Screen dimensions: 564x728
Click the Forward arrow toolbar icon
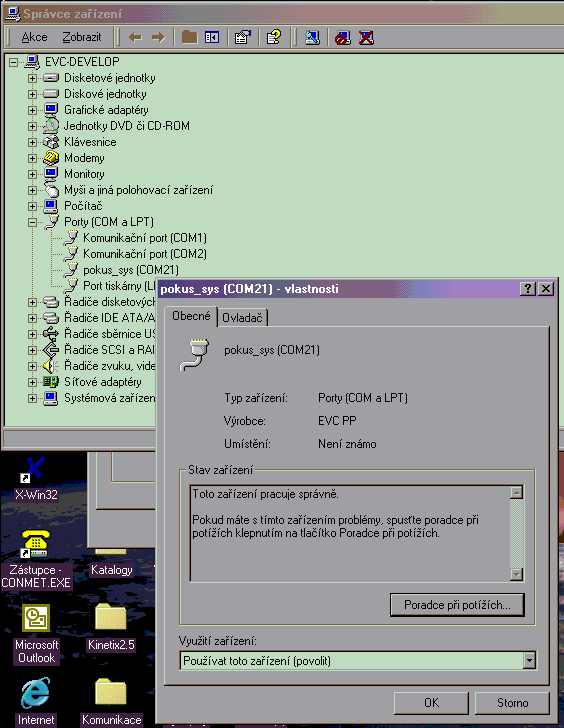pyautogui.click(x=158, y=37)
